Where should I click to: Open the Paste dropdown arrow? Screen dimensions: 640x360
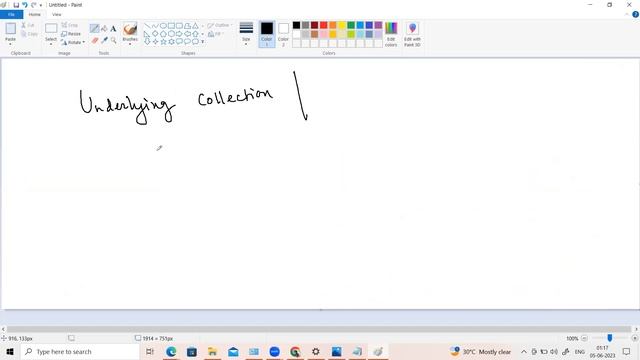(10, 44)
